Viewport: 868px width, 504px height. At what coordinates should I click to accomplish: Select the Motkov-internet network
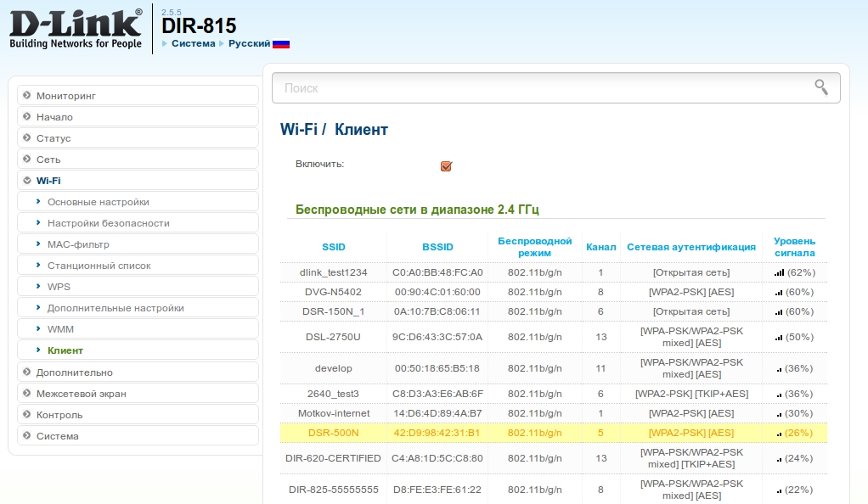click(x=333, y=413)
